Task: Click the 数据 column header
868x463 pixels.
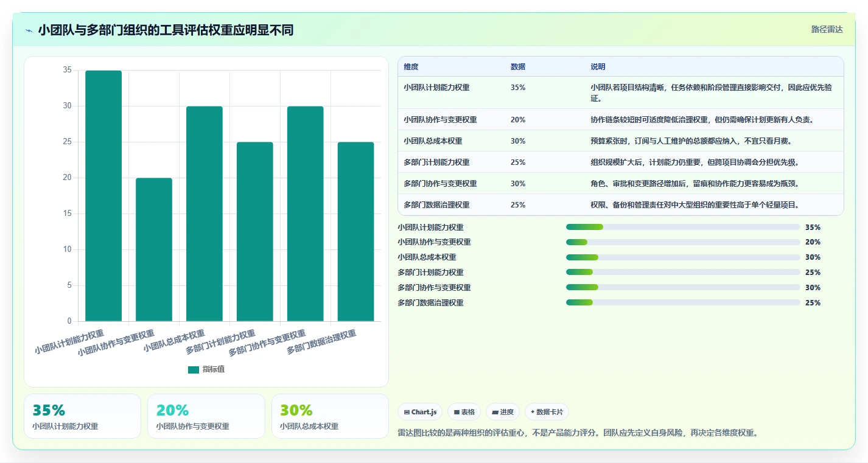Action: click(x=518, y=67)
